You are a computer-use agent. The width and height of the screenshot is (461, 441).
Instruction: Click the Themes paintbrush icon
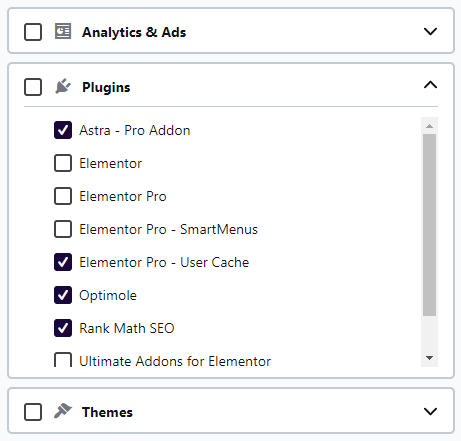click(63, 411)
